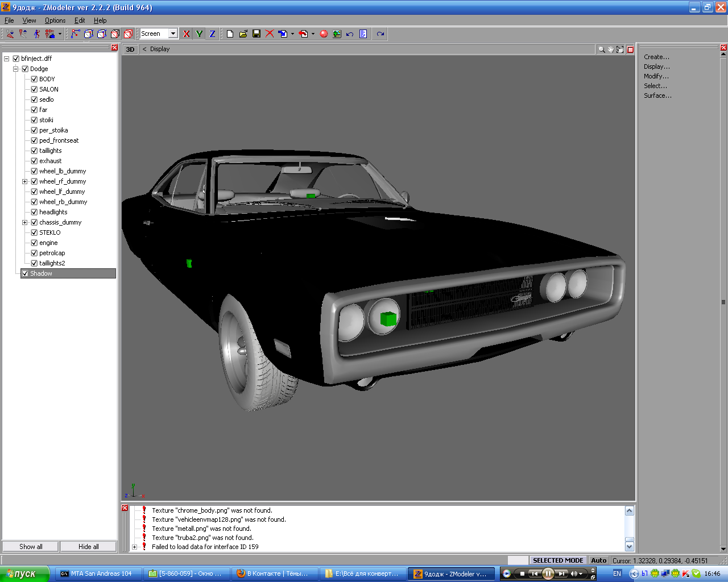Expand the wheel_rf_dummy node
Image resolution: width=728 pixels, height=582 pixels.
25,181
